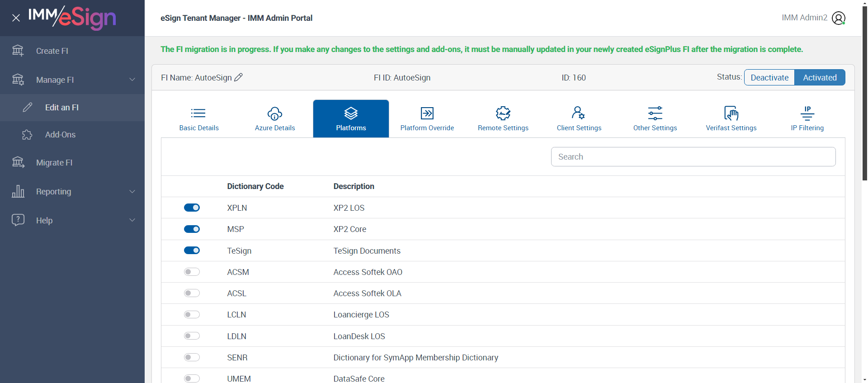Open the IP Filtering tab

coord(807,118)
